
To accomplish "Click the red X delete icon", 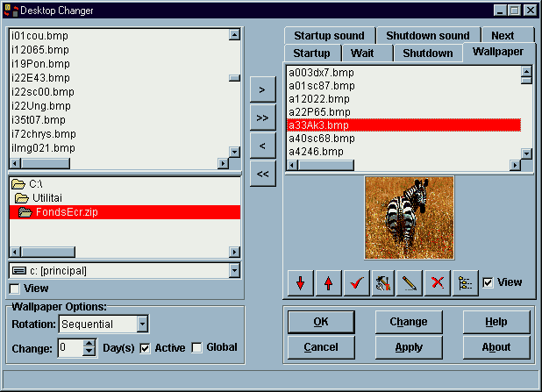I will point(437,284).
